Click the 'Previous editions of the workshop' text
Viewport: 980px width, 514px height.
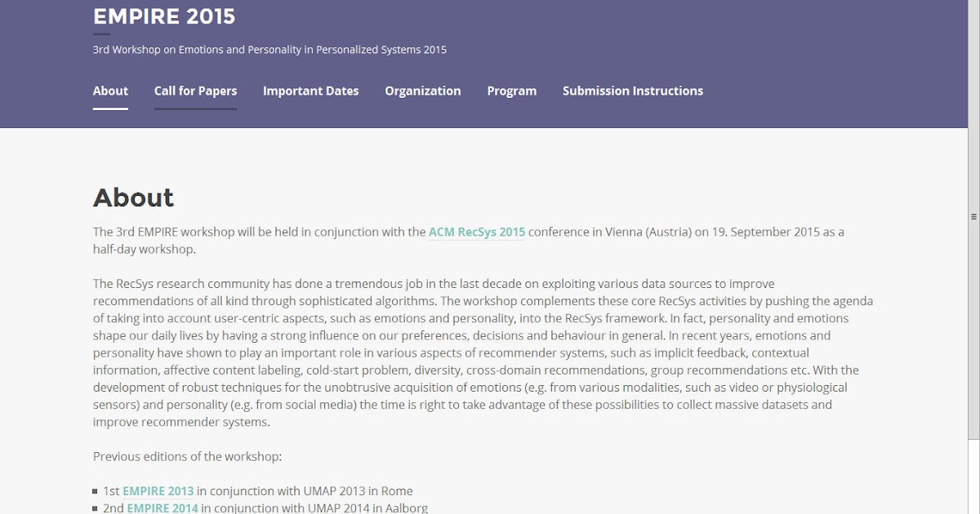(x=187, y=456)
